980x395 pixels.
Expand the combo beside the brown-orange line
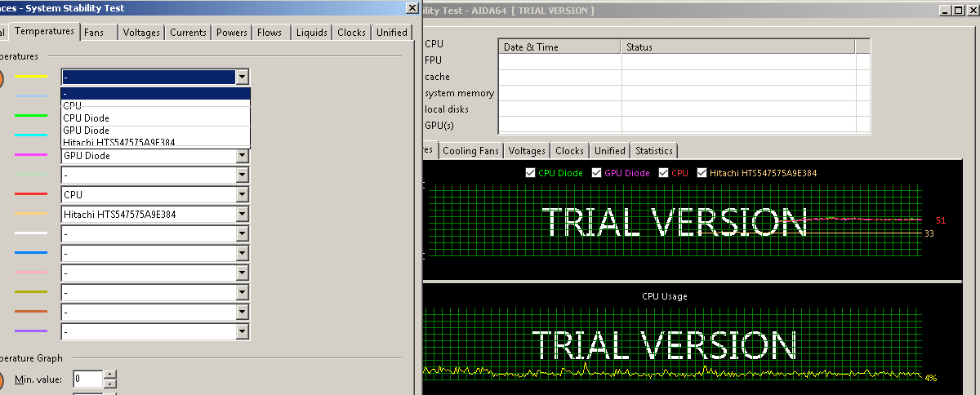(x=241, y=313)
